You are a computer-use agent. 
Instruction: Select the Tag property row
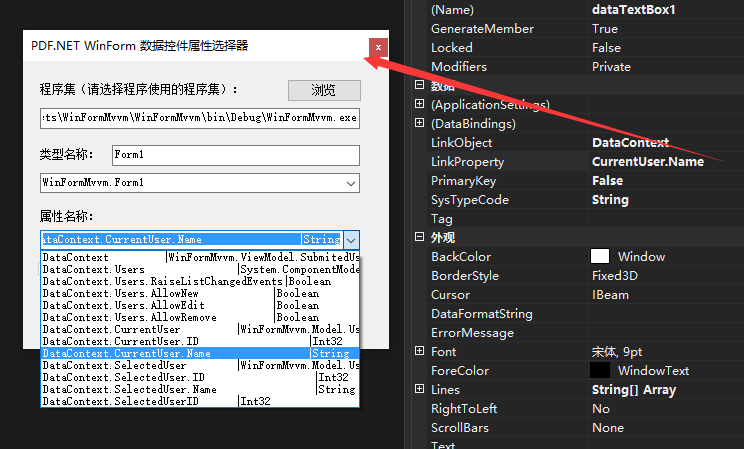[586, 219]
